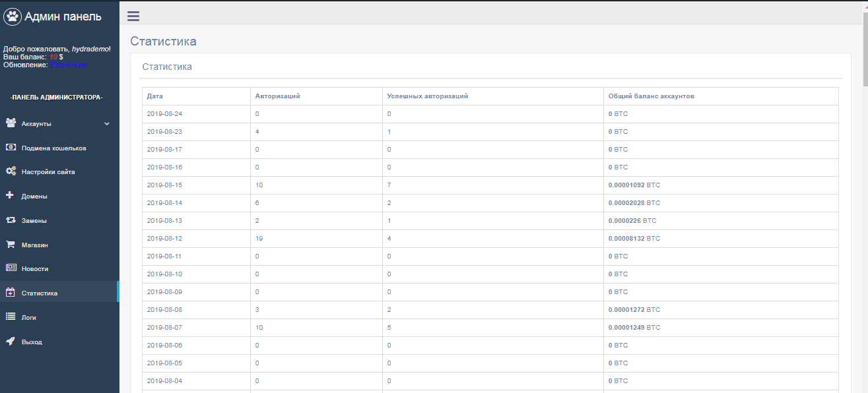This screenshot has width=868, height=393.
Task: Click the Выход rocket icon
Action: pyautogui.click(x=11, y=342)
